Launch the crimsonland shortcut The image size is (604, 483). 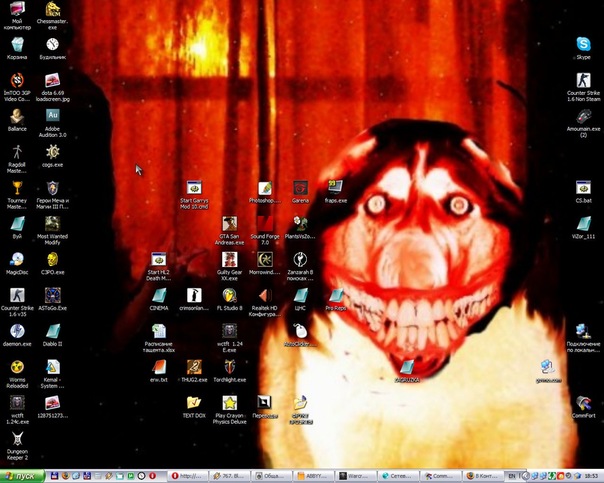194,299
